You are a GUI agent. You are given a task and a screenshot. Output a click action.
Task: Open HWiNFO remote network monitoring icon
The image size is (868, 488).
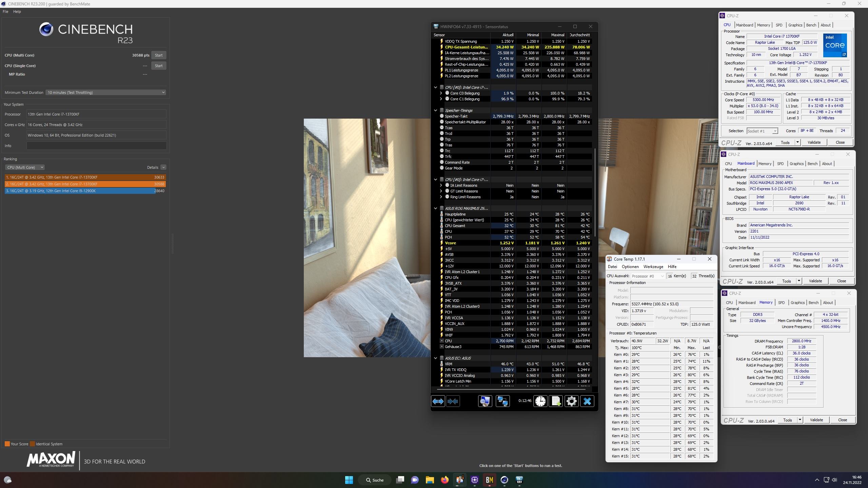click(502, 401)
